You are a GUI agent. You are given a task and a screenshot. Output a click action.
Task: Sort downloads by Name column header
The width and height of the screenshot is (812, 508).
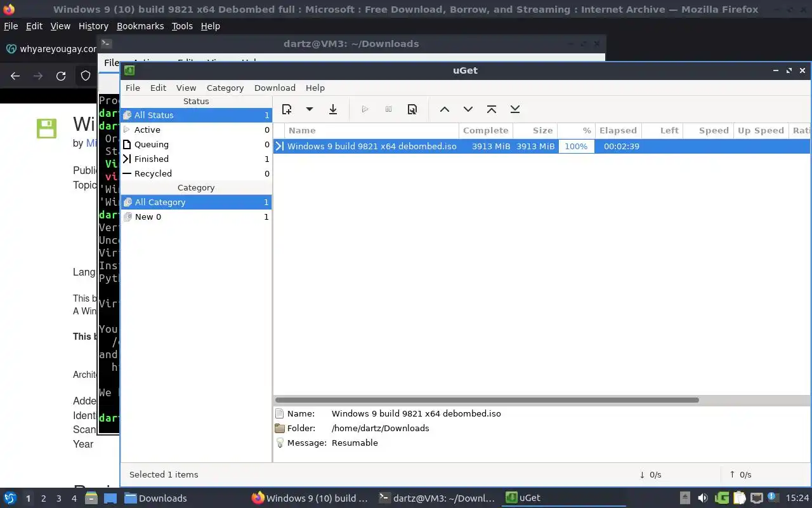pyautogui.click(x=371, y=130)
